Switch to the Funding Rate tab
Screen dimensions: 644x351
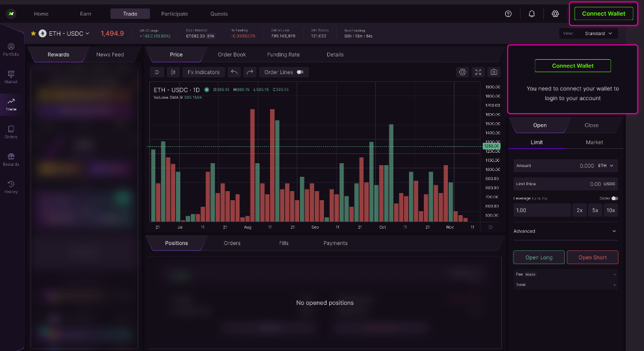[284, 55]
